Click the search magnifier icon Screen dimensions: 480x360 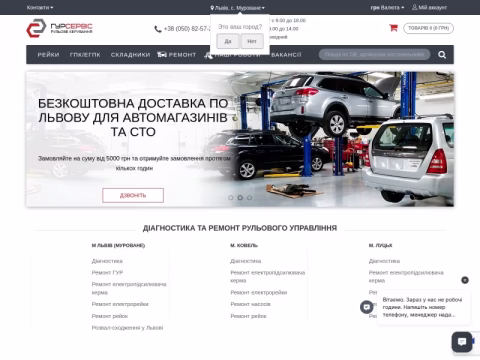click(x=442, y=55)
